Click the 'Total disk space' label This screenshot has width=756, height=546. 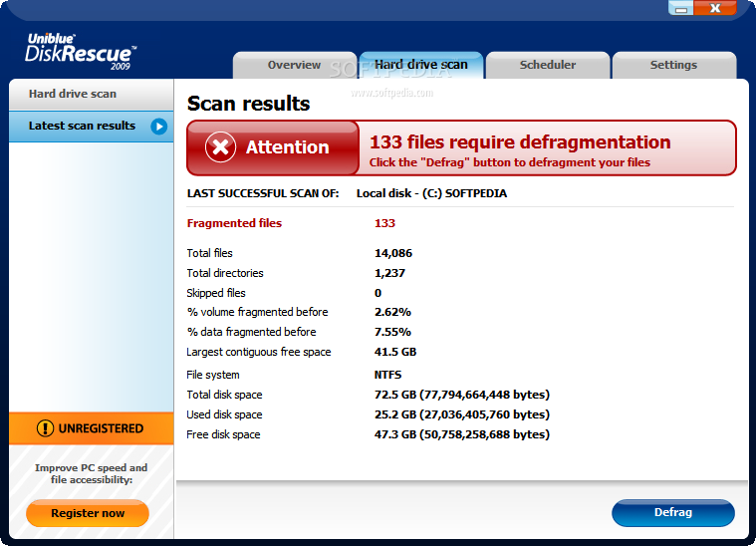pos(225,395)
